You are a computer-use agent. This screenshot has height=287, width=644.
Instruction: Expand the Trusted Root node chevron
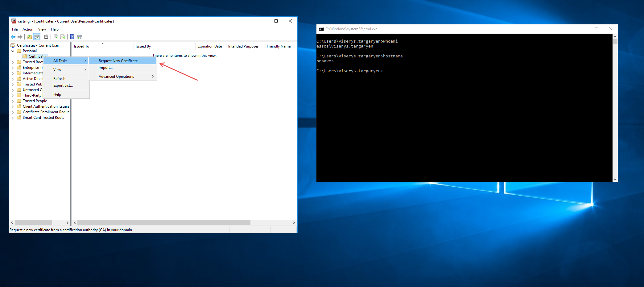pos(13,62)
